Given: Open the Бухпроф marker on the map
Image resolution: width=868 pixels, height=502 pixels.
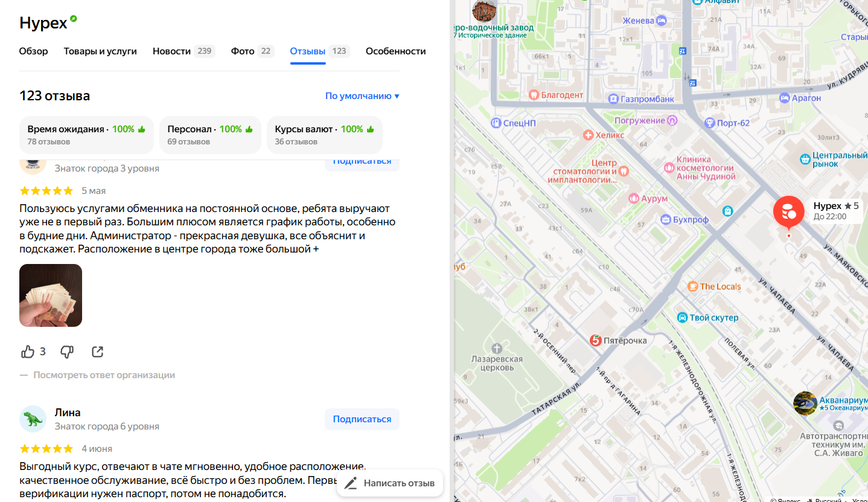Looking at the screenshot, I should tap(666, 219).
